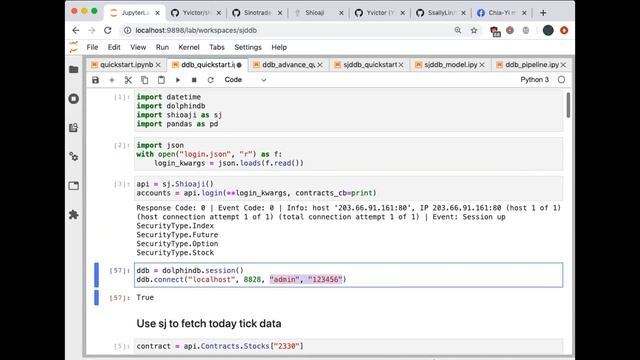This screenshot has width=640, height=360.
Task: Open the Tabs menu
Action: (217, 47)
